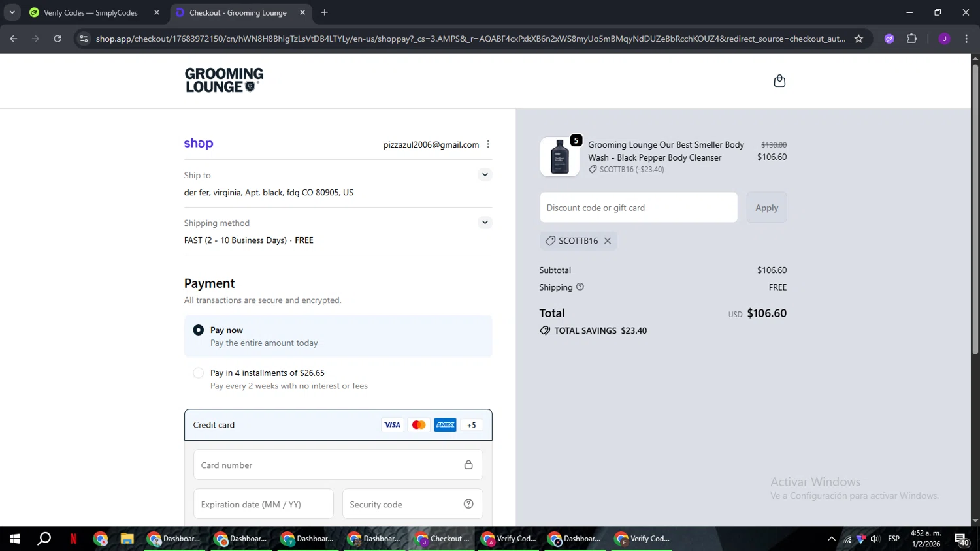
Task: Focus the Card number input field
Action: click(x=338, y=465)
